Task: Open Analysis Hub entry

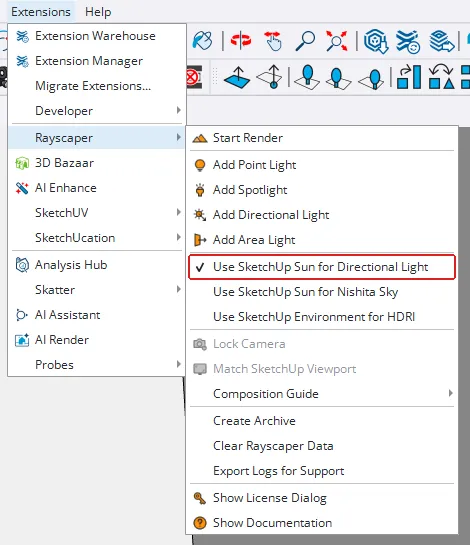Action: coord(97,265)
